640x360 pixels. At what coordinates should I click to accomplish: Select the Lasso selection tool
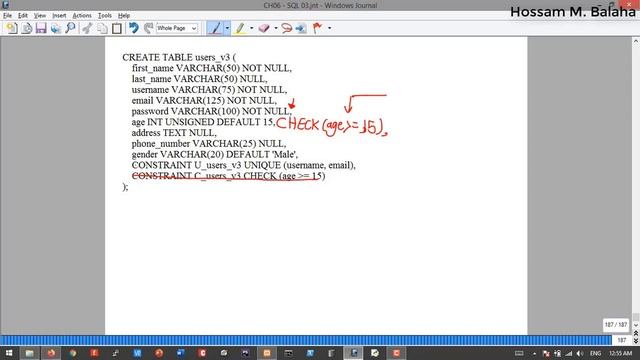coord(287,28)
